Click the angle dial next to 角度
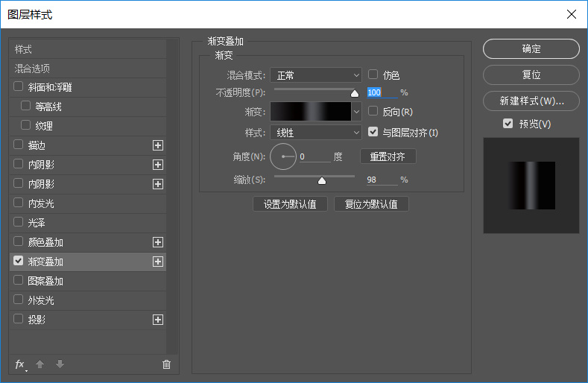 (x=283, y=156)
